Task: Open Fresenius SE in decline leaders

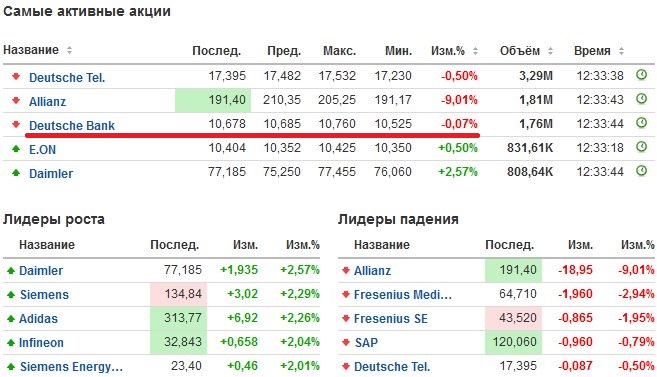Action: coord(391,318)
